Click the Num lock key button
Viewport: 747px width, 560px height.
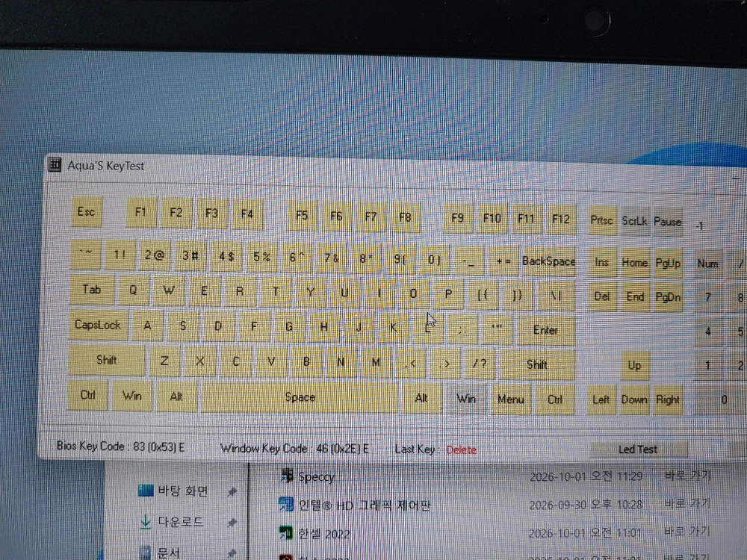[708, 264]
